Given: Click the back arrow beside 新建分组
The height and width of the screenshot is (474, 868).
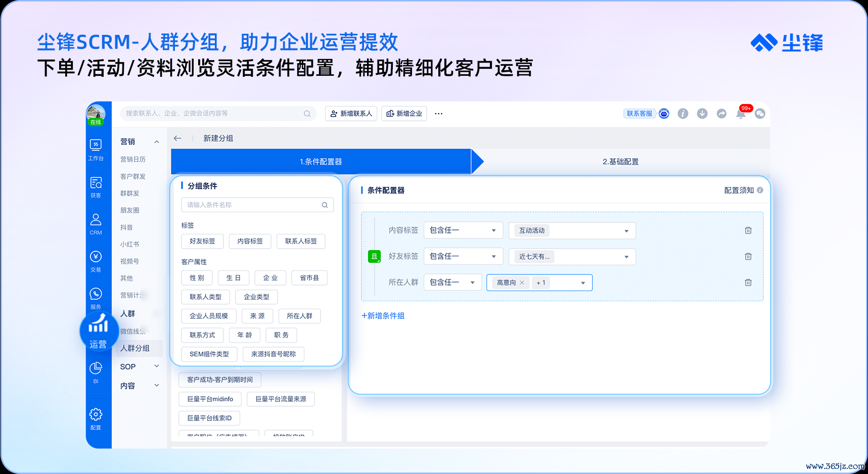Looking at the screenshot, I should 177,138.
